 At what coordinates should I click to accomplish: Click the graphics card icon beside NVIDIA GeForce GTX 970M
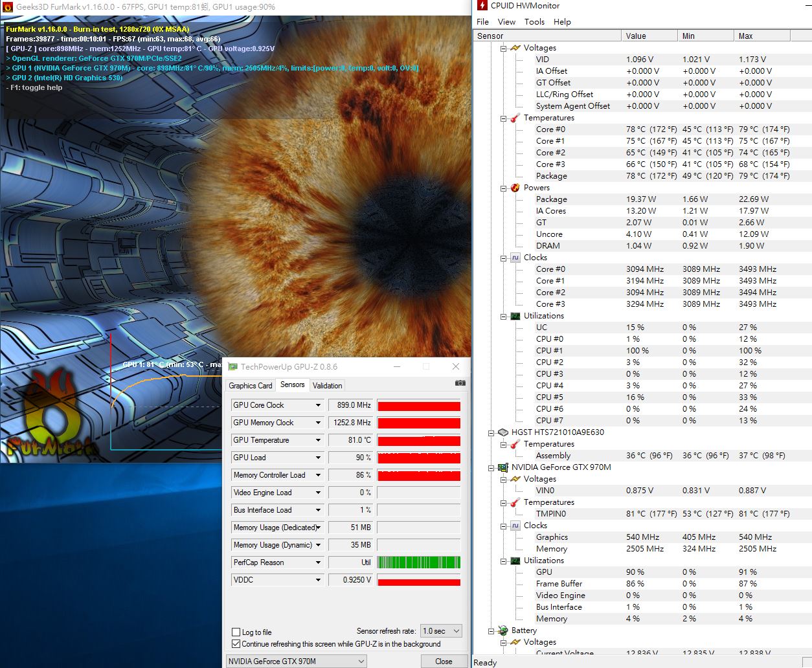click(503, 467)
